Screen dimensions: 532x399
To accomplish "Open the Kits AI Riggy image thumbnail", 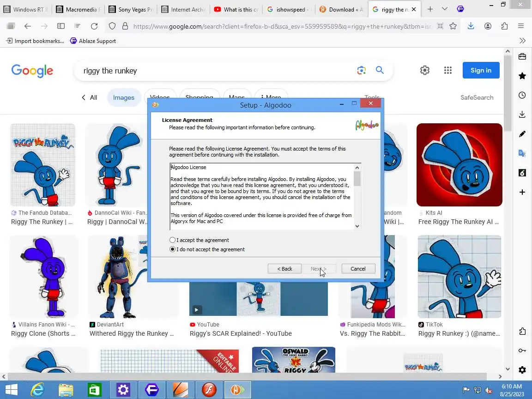I will 459,165.
